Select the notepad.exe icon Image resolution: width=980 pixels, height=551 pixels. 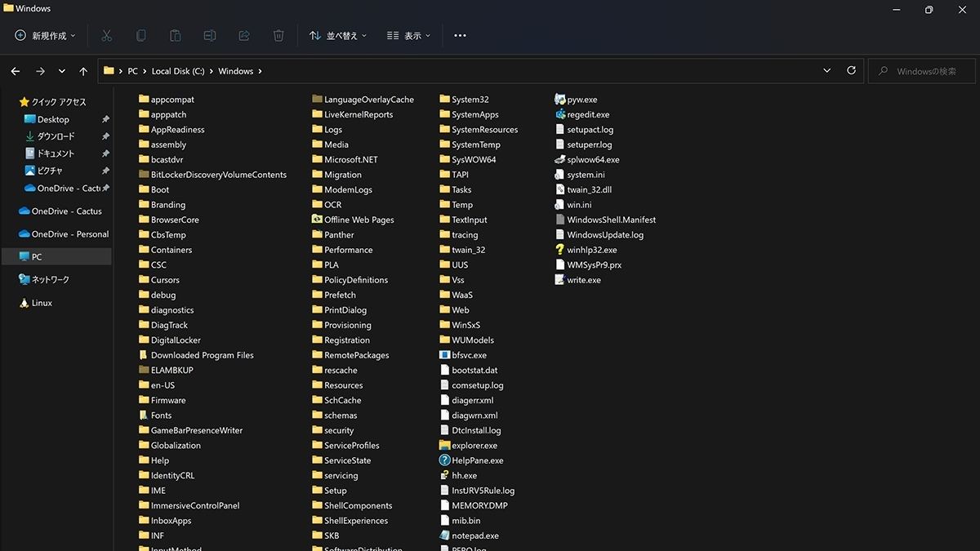pyautogui.click(x=445, y=535)
